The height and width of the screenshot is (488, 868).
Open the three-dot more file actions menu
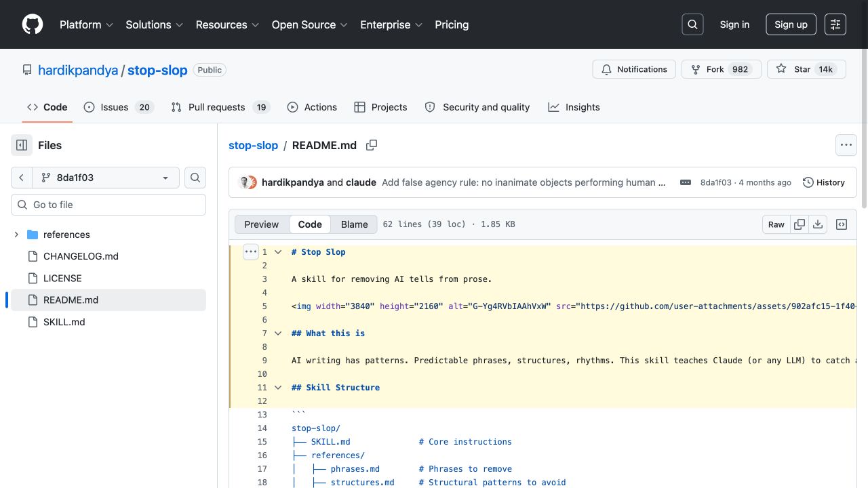pyautogui.click(x=846, y=145)
